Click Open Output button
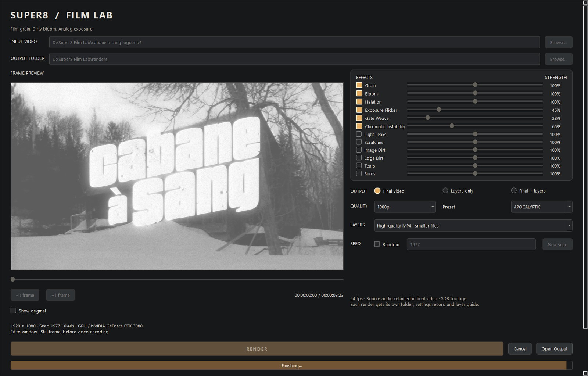This screenshot has width=588, height=376. [554, 349]
